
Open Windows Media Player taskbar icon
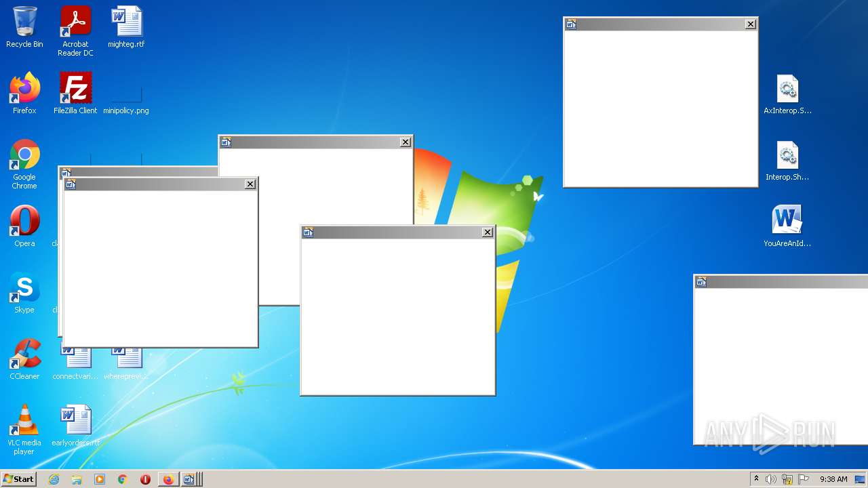pyautogui.click(x=100, y=479)
